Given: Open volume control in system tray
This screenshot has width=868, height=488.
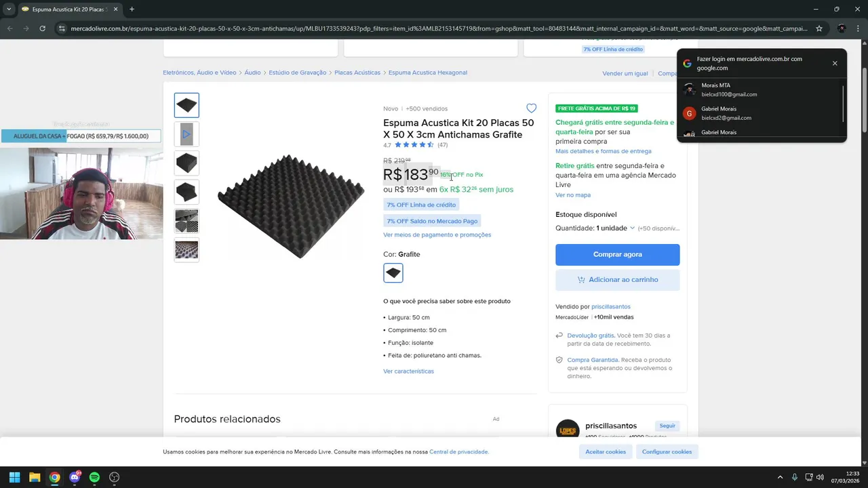Looking at the screenshot, I should [x=820, y=477].
